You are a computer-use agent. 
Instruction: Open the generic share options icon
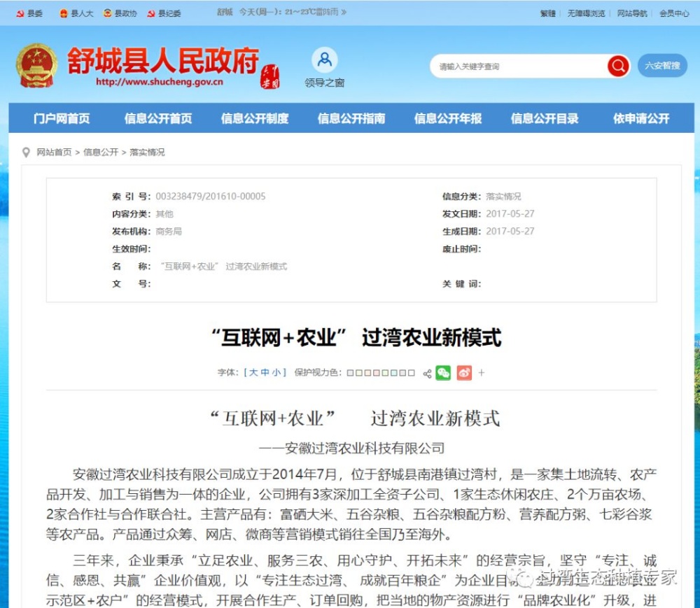426,372
